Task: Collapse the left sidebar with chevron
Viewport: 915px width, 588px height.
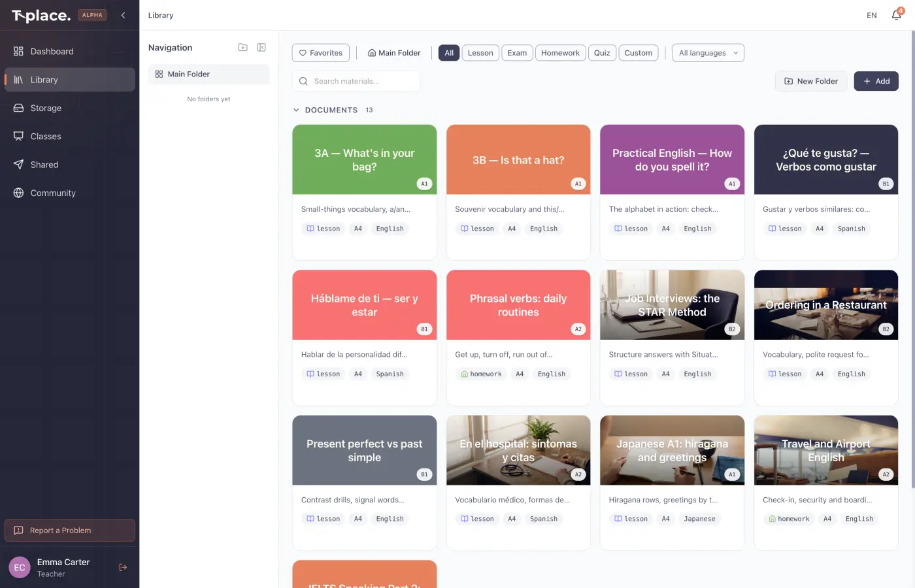Action: click(x=123, y=15)
